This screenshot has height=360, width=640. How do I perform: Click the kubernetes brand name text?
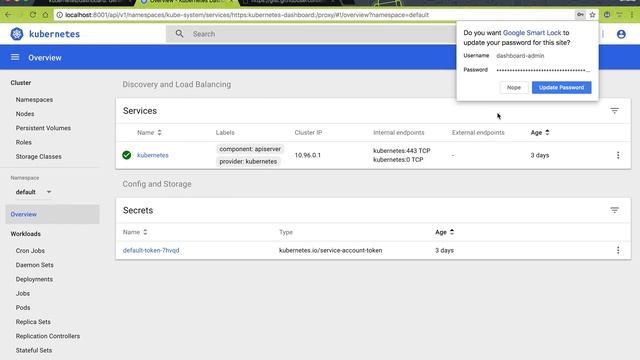click(55, 34)
